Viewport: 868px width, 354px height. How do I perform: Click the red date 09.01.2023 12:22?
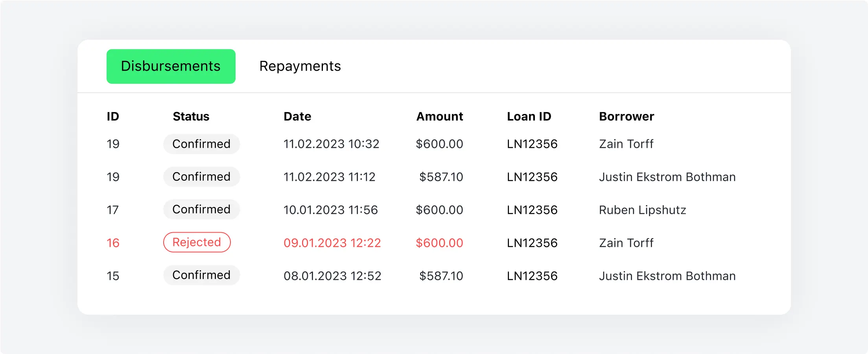coord(332,243)
